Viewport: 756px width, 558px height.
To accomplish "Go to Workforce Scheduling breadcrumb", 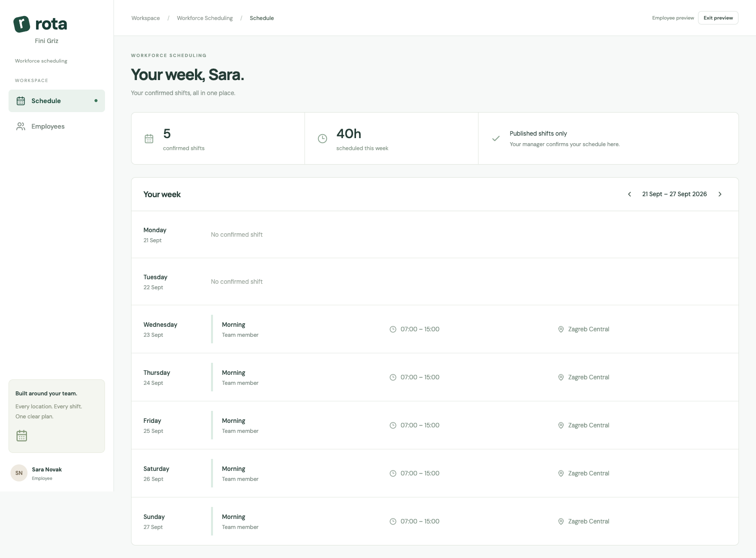I will [x=204, y=18].
